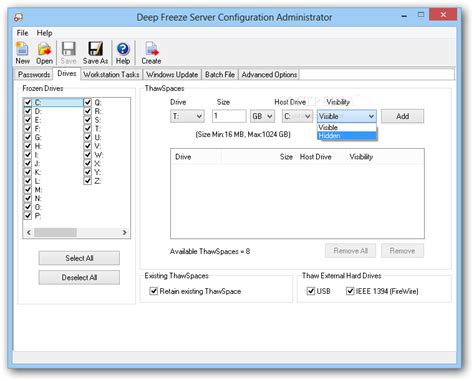474x381 pixels.
Task: Open the Host Drive dropdown
Action: tap(297, 116)
